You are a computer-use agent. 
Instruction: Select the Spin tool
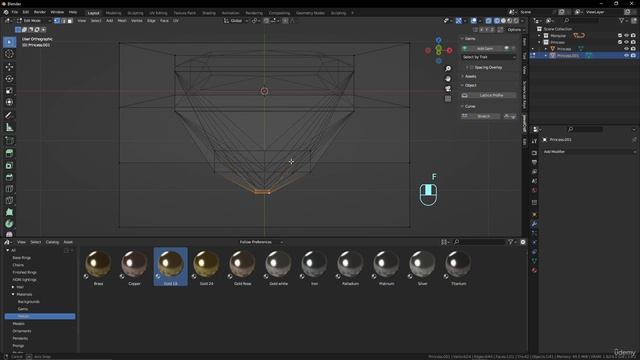pyautogui.click(x=9, y=224)
